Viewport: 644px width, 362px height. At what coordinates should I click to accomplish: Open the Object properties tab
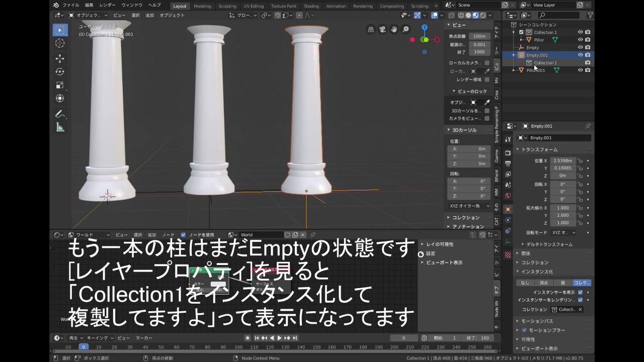[x=508, y=209]
